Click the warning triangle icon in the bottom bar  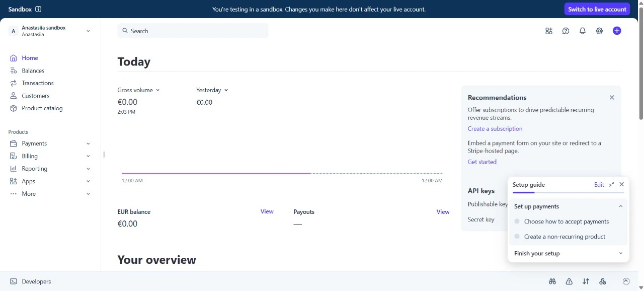(569, 281)
